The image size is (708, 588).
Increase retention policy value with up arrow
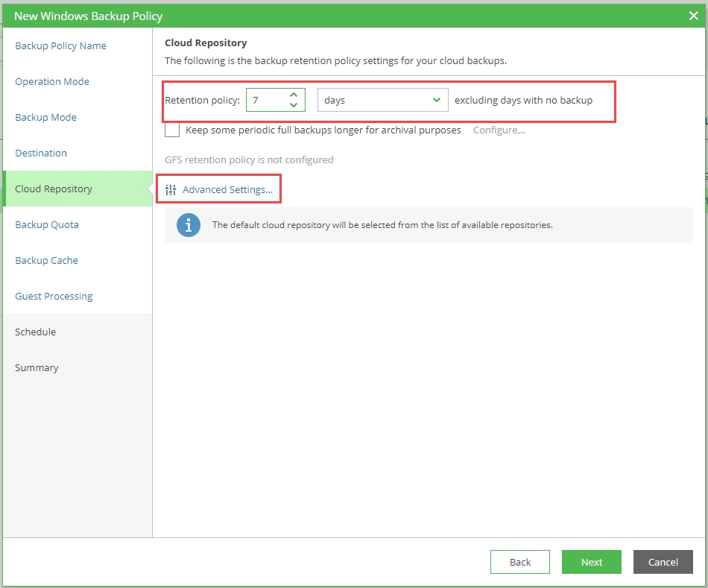pos(294,95)
